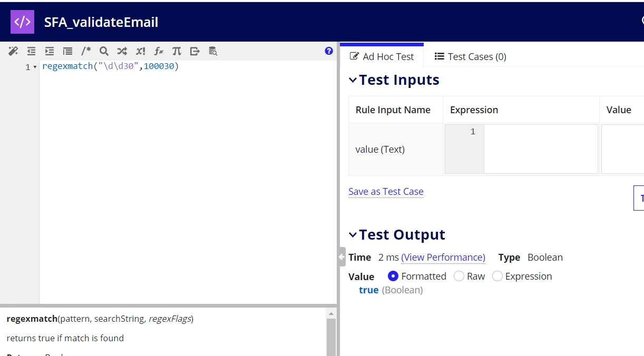Click 'returns true if match is found' text
The width and height of the screenshot is (644, 356).
pyautogui.click(x=65, y=338)
